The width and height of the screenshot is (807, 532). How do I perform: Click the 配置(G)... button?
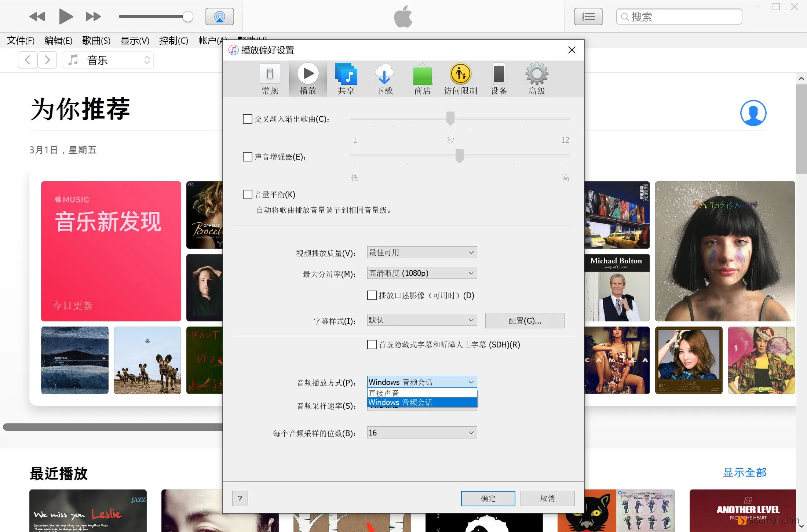click(525, 321)
